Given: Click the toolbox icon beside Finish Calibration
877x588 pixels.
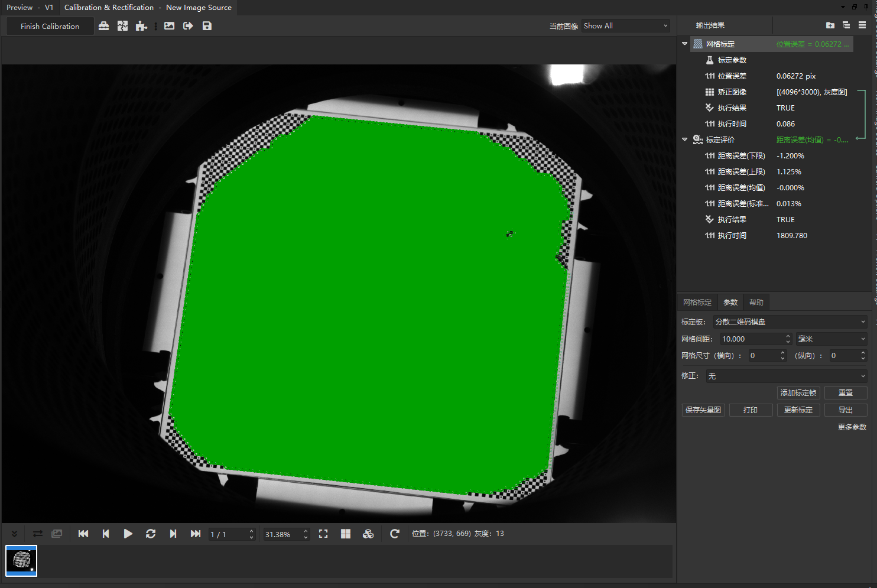Looking at the screenshot, I should (x=103, y=26).
